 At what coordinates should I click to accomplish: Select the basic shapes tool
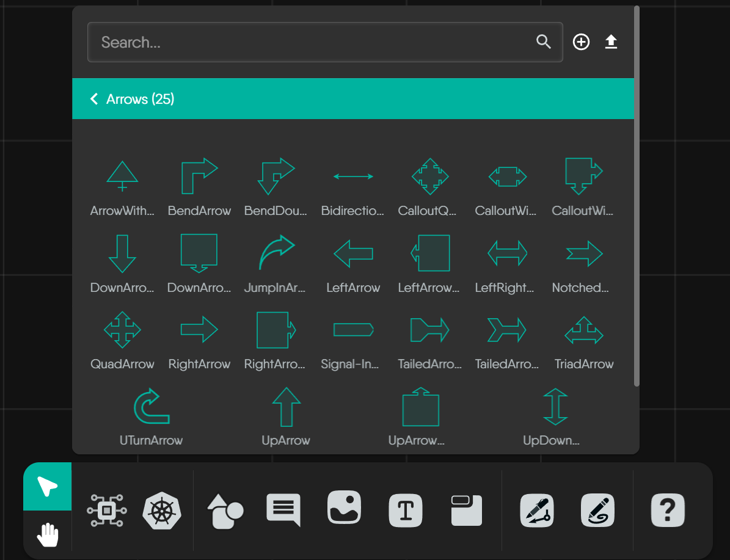[225, 511]
